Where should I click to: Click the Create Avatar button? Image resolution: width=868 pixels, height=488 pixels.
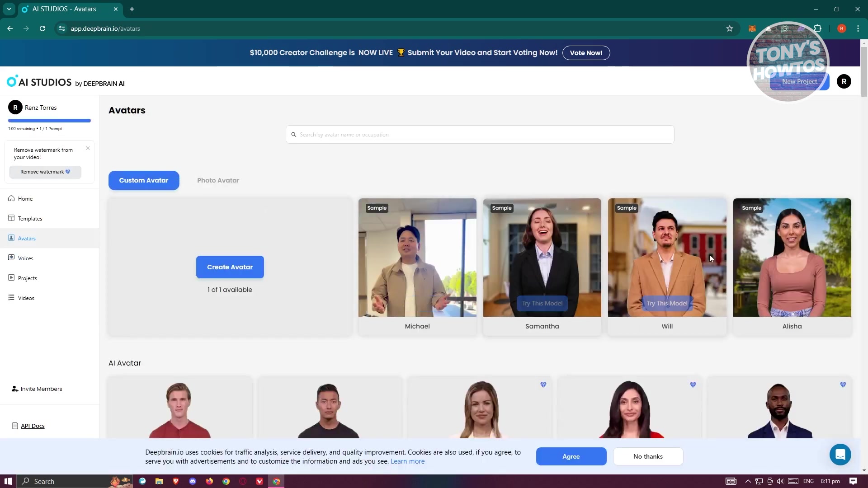click(230, 267)
